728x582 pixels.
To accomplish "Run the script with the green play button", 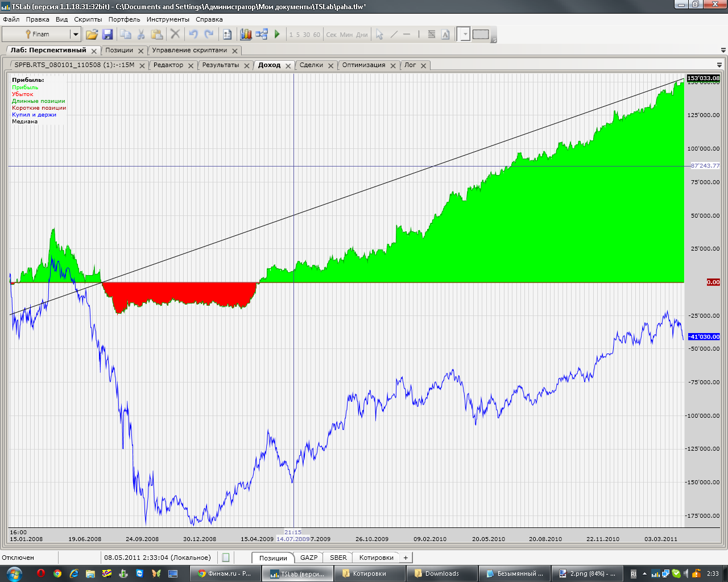I will point(277,34).
